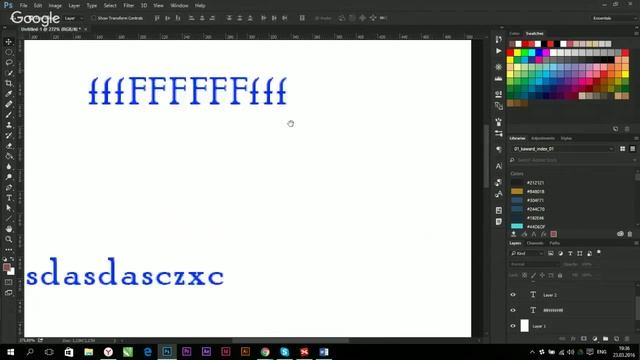Open the Character panel icon
Viewport: 640px width, 360px height.
coord(498,166)
